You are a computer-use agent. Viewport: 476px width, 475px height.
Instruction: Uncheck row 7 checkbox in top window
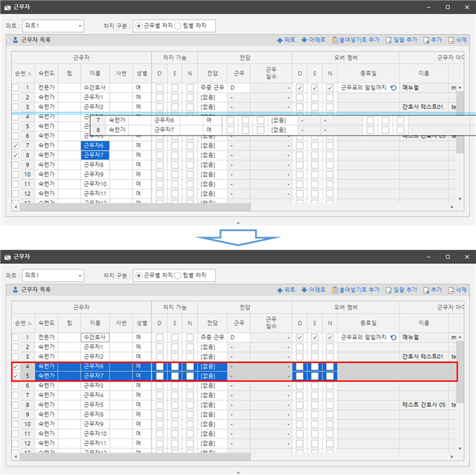click(15, 145)
